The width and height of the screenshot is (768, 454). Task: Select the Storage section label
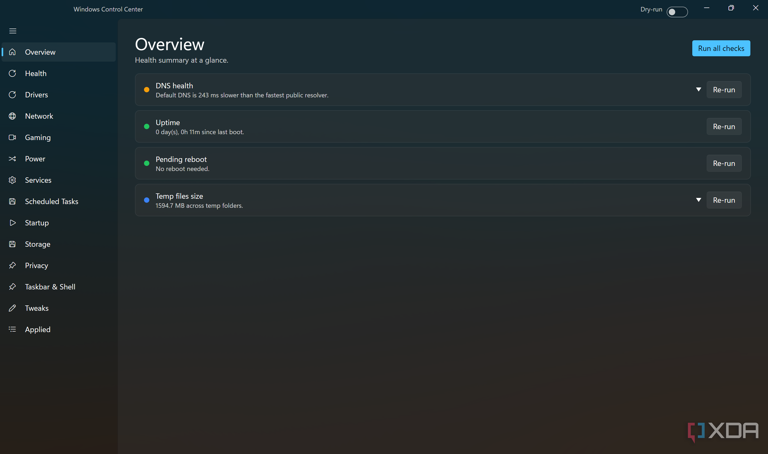37,244
